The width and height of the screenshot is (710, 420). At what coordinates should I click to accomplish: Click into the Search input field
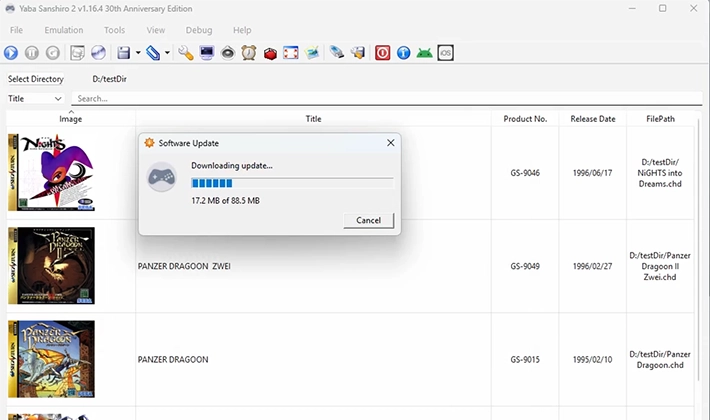(387, 99)
